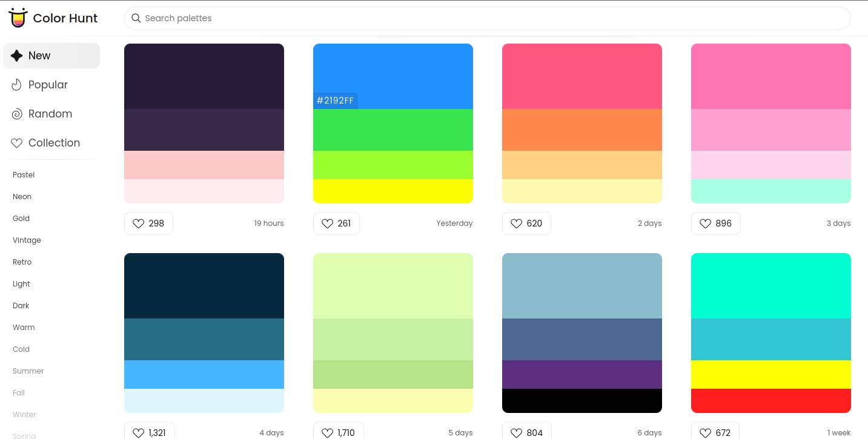The width and height of the screenshot is (868, 439).
Task: Filter palettes by Pastel
Action: [23, 174]
